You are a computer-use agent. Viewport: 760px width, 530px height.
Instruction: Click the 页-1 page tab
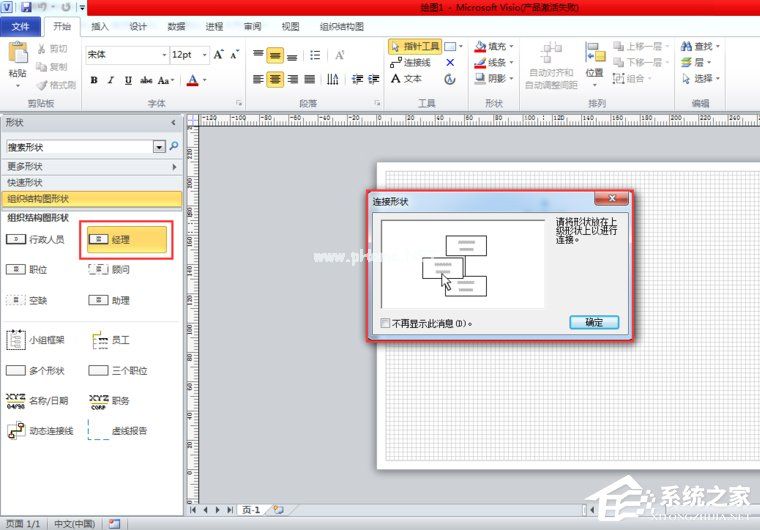(x=251, y=510)
